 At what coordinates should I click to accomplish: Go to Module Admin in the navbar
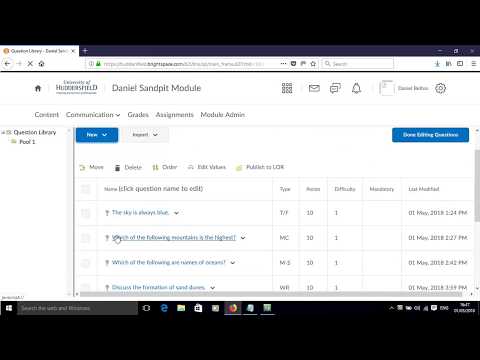[223, 115]
